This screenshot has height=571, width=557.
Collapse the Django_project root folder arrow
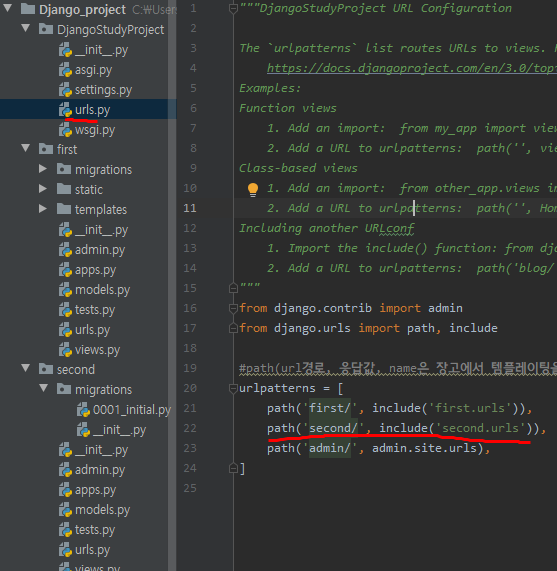(7, 8)
